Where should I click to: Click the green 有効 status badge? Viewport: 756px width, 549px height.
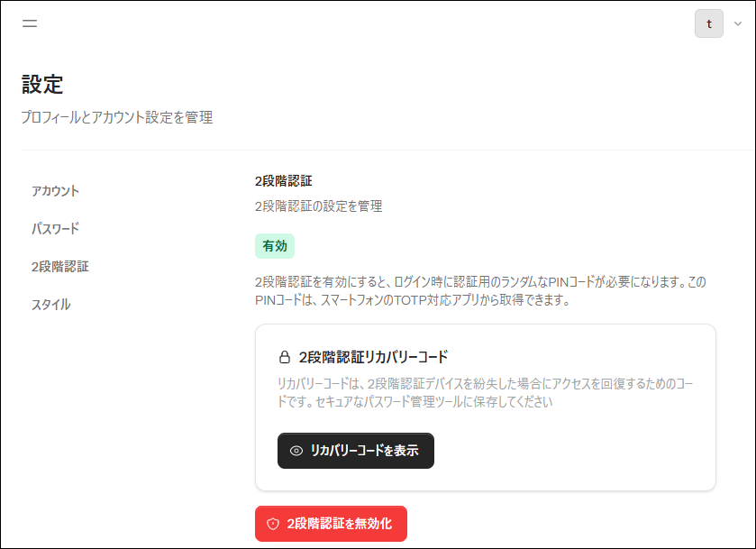tap(275, 245)
